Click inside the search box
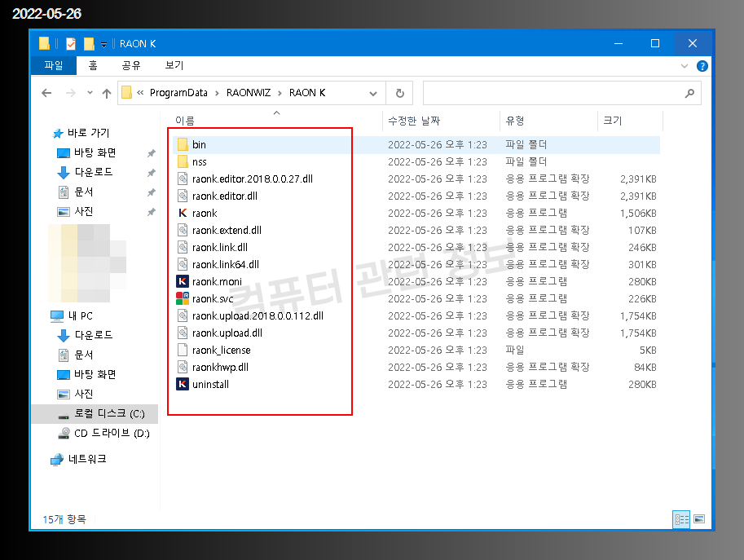 click(561, 93)
